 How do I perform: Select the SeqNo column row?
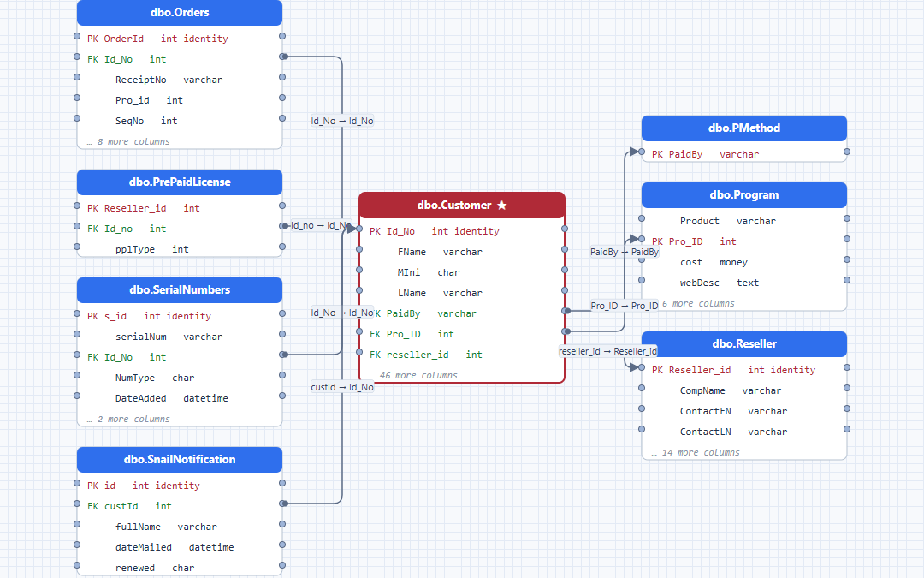pos(180,121)
